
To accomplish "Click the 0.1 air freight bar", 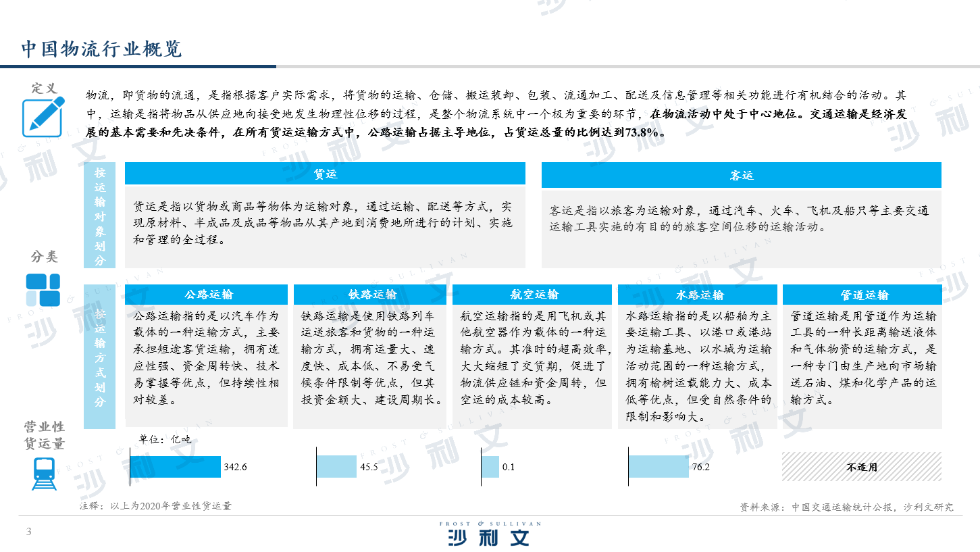I will coord(490,467).
